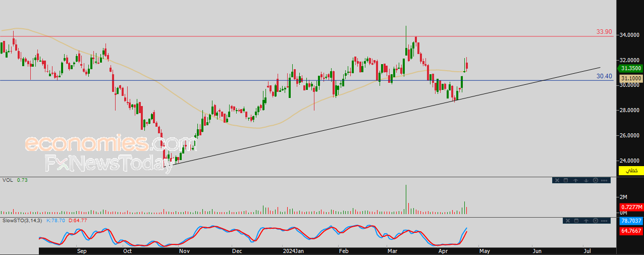
Task: Click the 30.40 support level label
Action: tap(604, 76)
